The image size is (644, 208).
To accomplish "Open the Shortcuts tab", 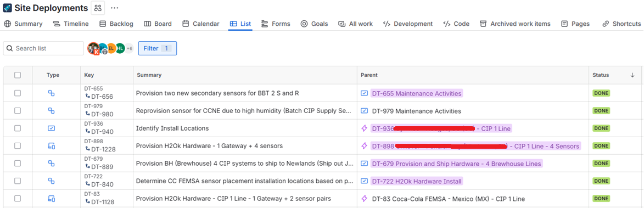I will click(621, 24).
